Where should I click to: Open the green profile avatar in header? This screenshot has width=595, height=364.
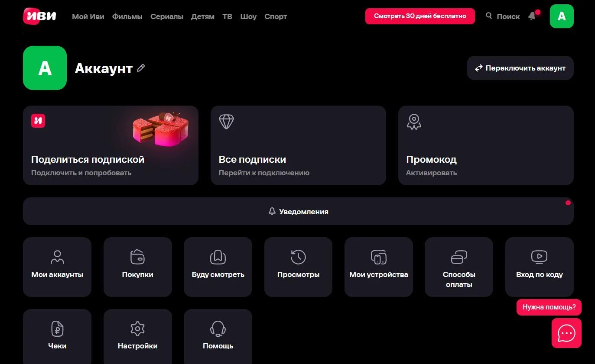click(562, 16)
